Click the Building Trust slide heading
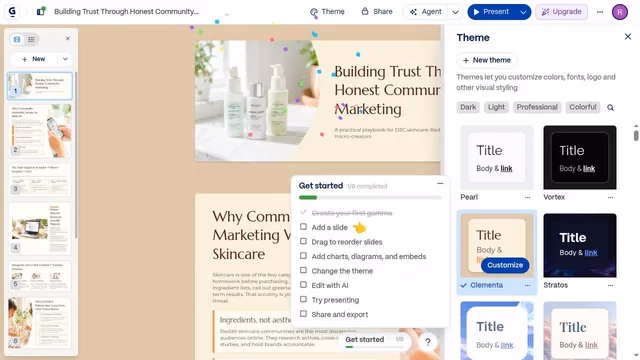The height and width of the screenshot is (360, 640). point(387,90)
